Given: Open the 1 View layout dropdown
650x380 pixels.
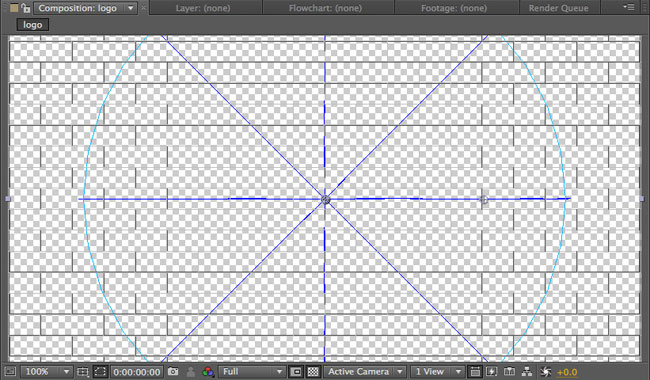Looking at the screenshot, I should click(438, 372).
